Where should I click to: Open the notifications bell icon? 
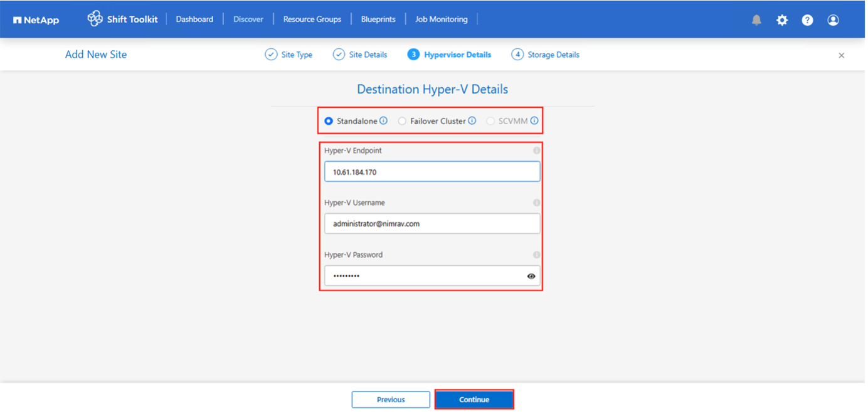click(756, 20)
